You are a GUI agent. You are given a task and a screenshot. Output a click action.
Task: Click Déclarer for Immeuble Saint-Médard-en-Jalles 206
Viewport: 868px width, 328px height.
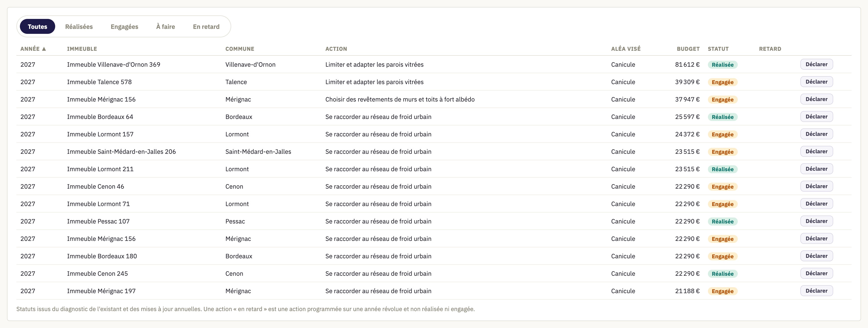817,152
